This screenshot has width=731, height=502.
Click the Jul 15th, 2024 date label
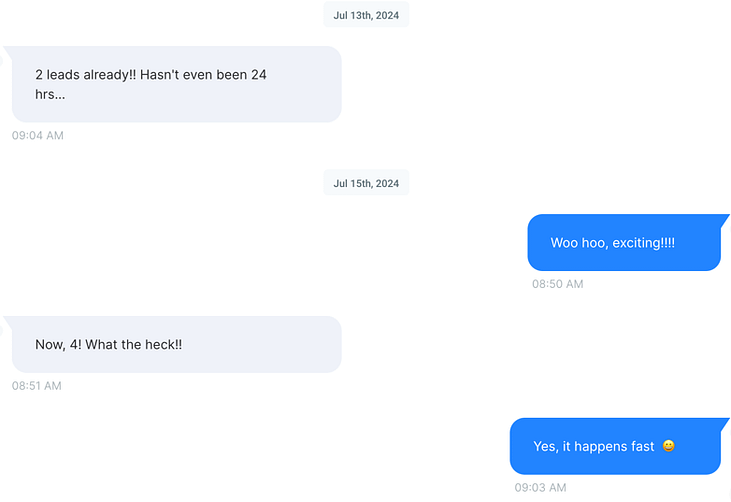366,183
